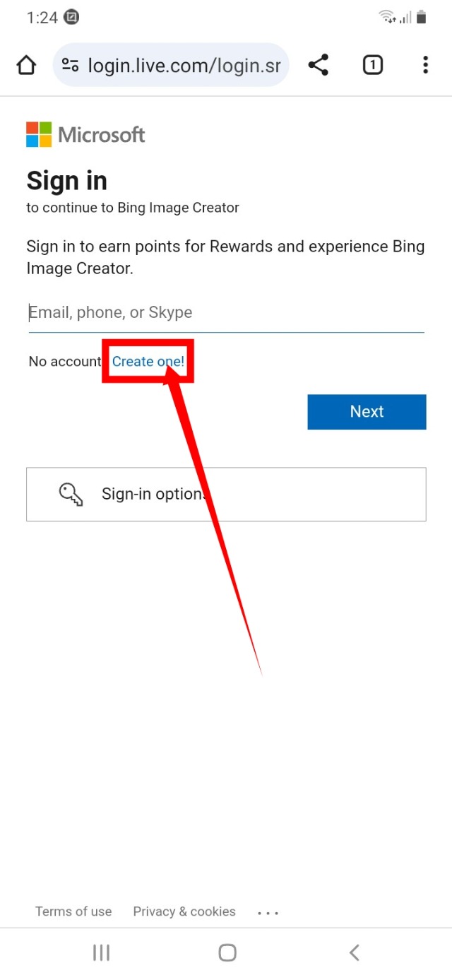Tap the login.live.com URL address bar
The height and width of the screenshot is (980, 452).
(x=184, y=66)
